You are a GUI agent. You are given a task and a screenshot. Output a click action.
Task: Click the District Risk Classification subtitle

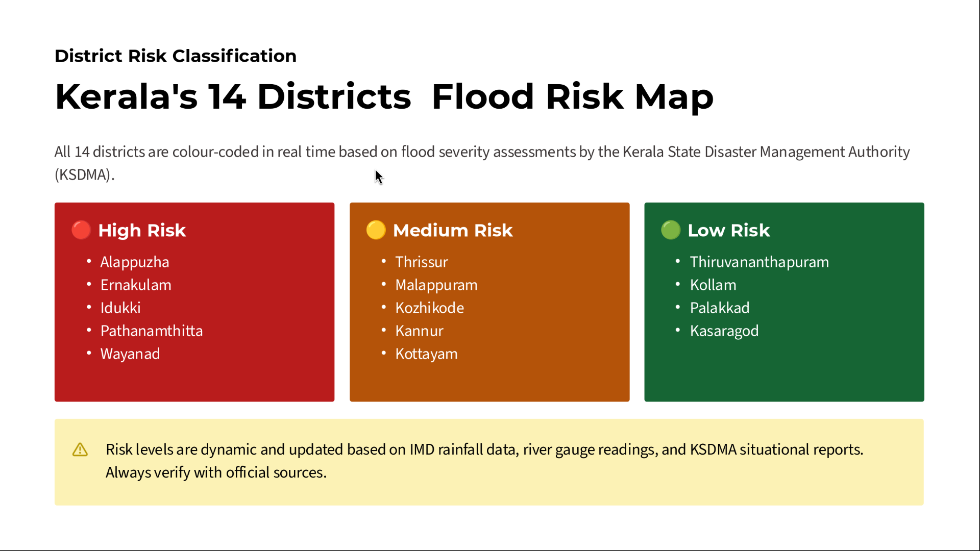point(176,56)
